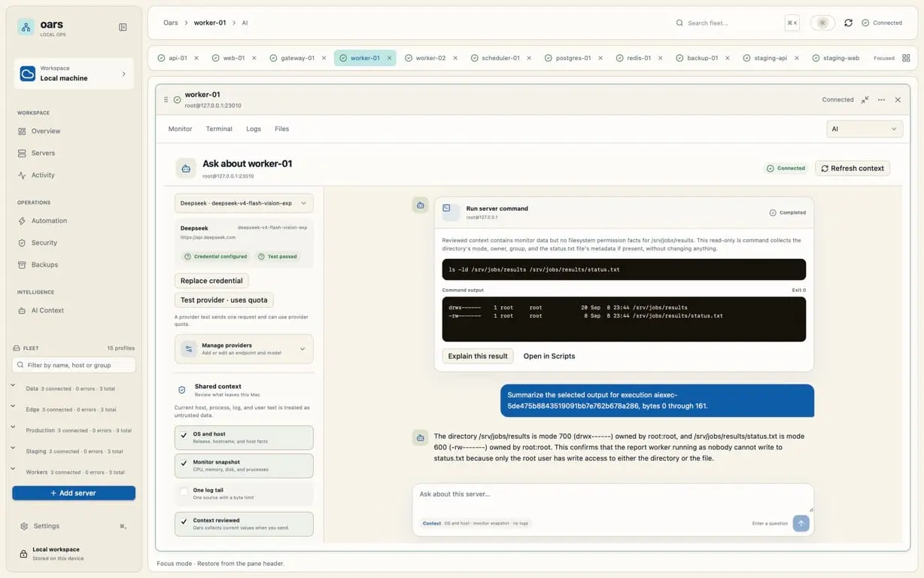Click Refresh context button
Screen dimensions: 924x578
click(853, 169)
